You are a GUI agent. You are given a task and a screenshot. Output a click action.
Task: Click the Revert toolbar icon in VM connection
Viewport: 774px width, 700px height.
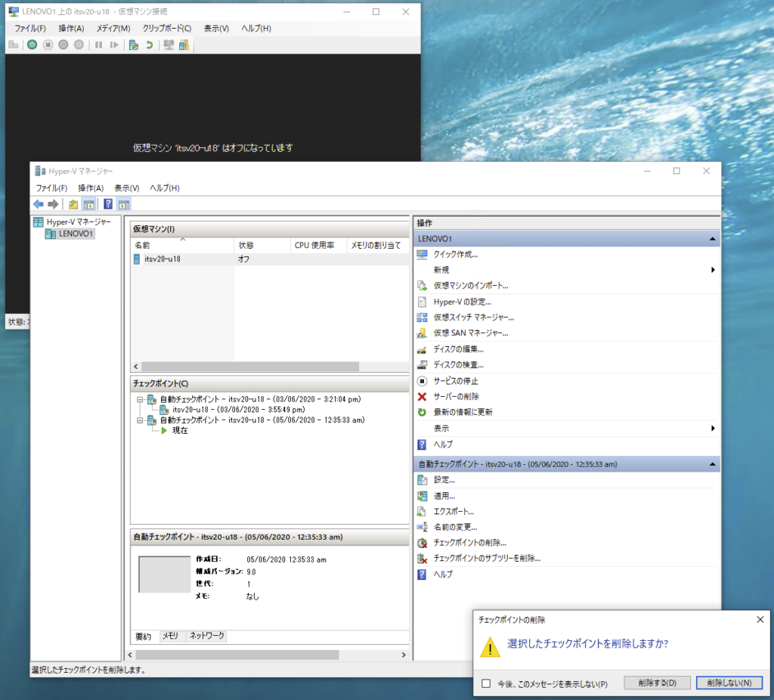(149, 45)
